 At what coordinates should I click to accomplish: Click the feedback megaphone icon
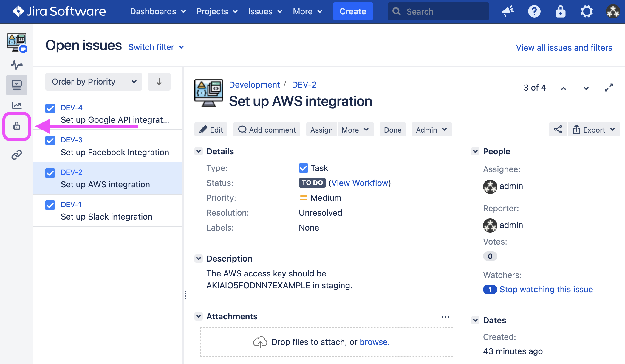(508, 12)
